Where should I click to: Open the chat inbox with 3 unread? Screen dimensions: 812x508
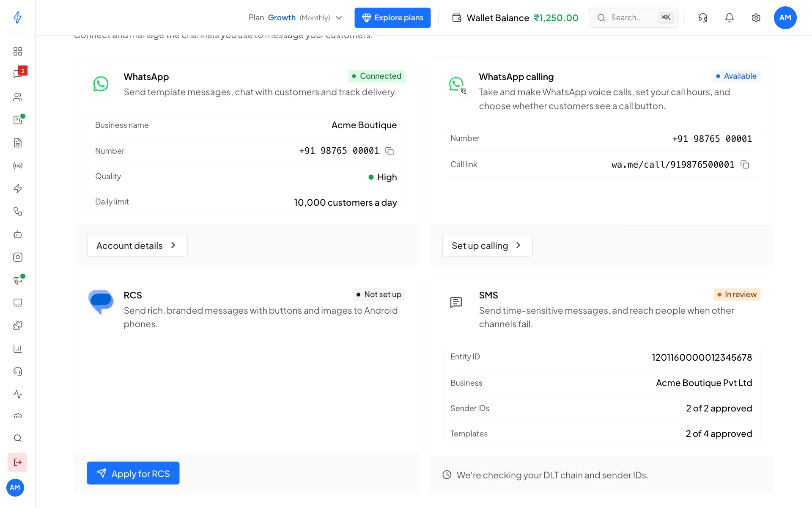pyautogui.click(x=19, y=73)
